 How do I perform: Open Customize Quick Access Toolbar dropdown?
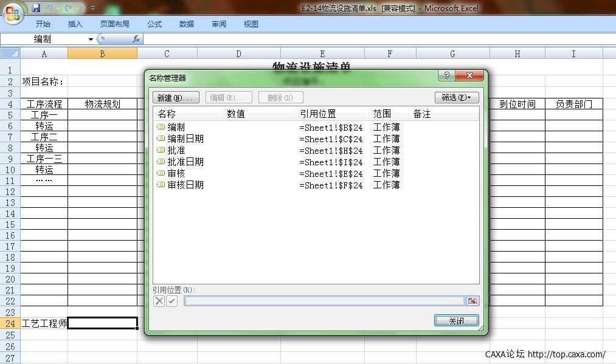point(92,8)
